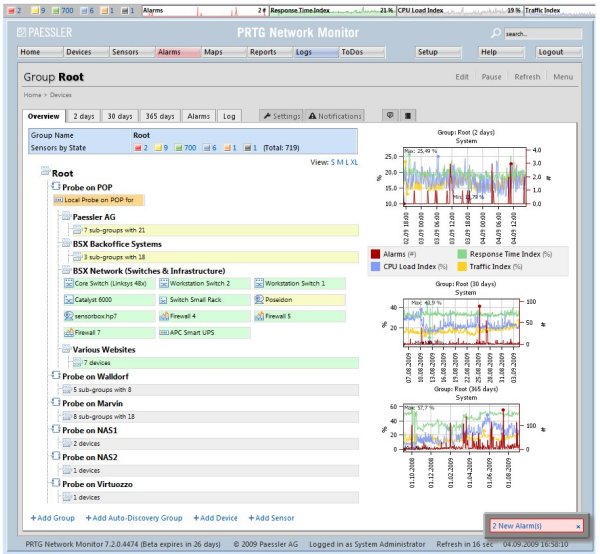This screenshot has width=600, height=554.
Task: Click the Add Group link
Action: click(52, 518)
